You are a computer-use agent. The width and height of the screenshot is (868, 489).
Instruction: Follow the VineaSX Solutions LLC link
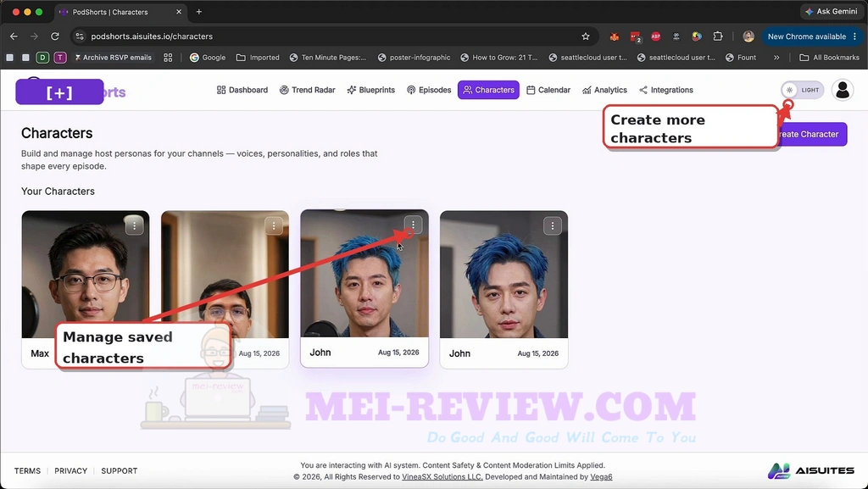442,477
